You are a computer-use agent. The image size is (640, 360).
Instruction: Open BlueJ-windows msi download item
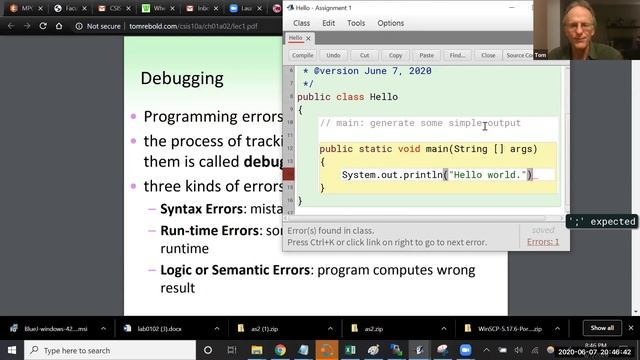pos(51,329)
